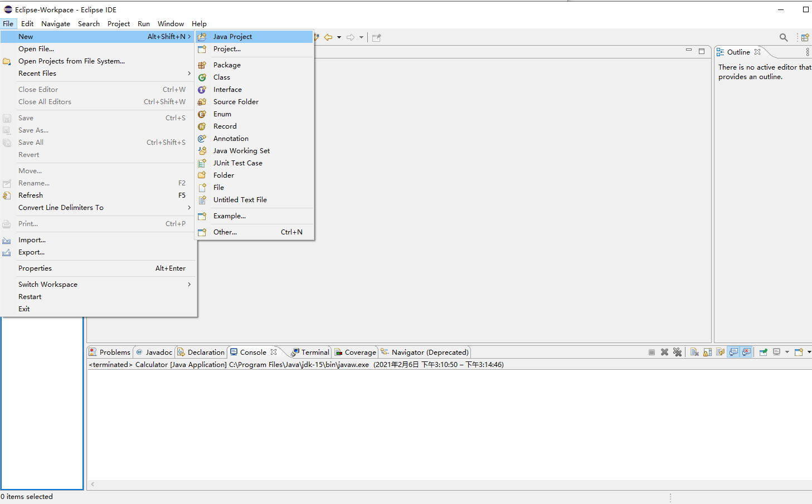Toggle Scroll Lock in Console toolbar
This screenshot has width=812, height=504.
pos(707,352)
